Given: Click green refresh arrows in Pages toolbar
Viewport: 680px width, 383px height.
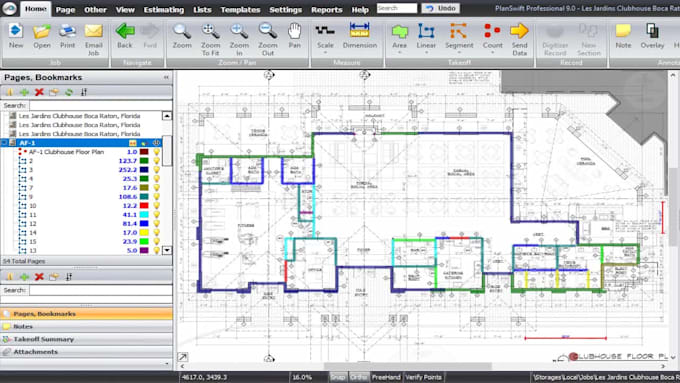Looking at the screenshot, I should point(69,92).
